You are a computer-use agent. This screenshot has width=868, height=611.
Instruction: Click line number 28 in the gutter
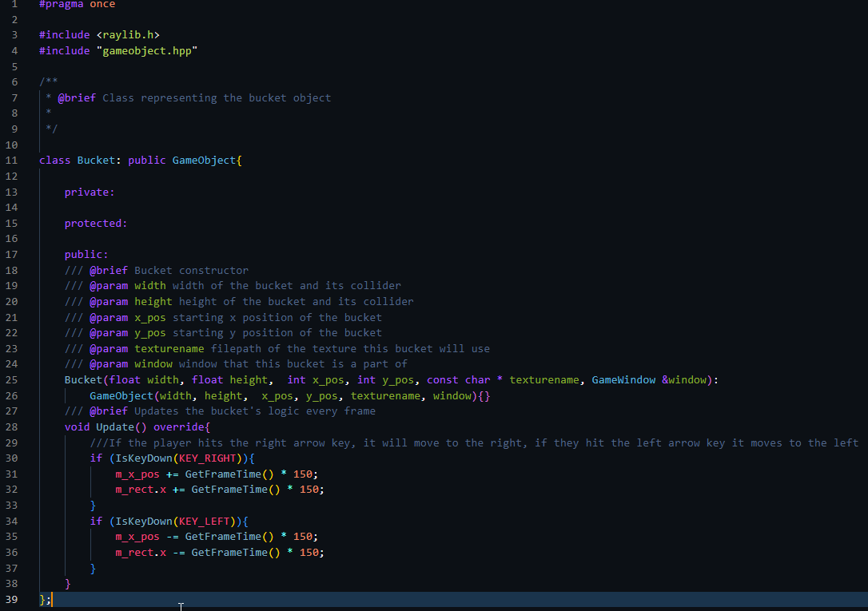pos(11,427)
